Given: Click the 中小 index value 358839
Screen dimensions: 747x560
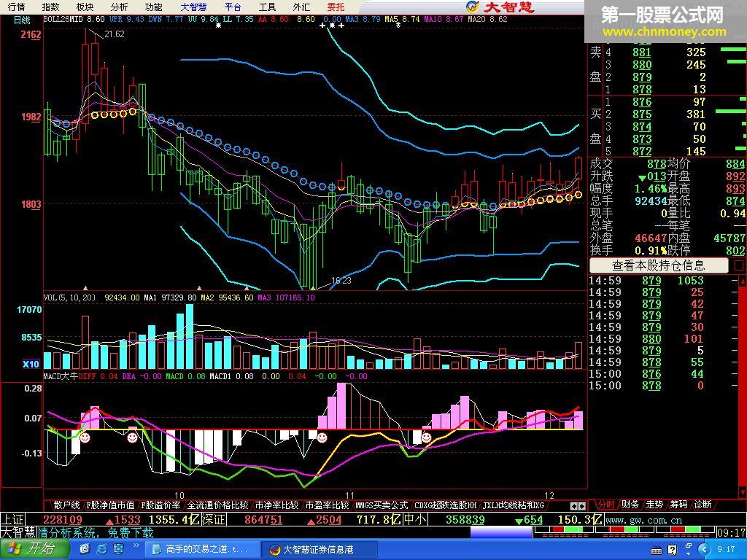Looking at the screenshot, I should (465, 519).
